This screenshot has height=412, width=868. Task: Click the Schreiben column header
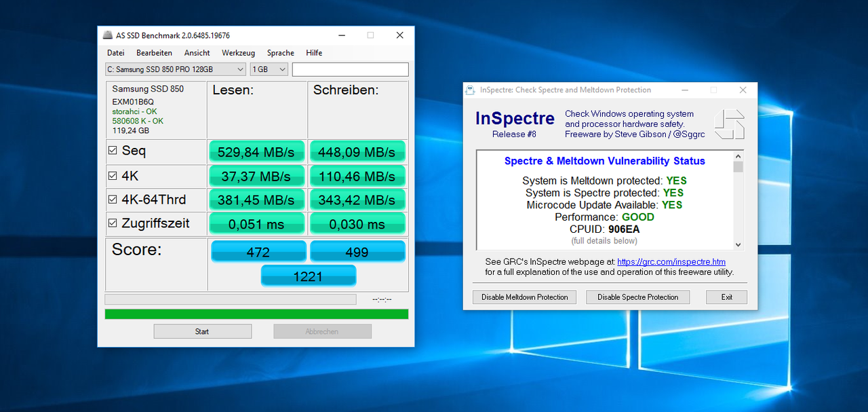pos(346,90)
